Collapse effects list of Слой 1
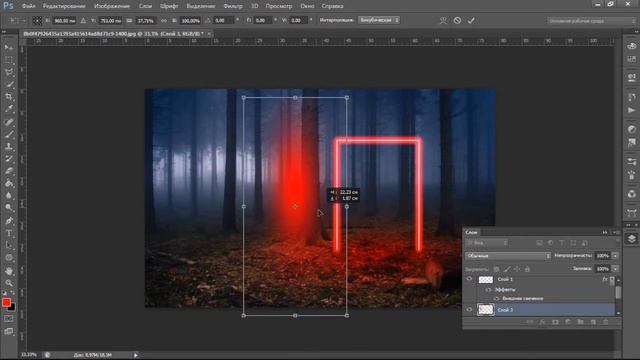The height and width of the screenshot is (360, 640). point(612,280)
